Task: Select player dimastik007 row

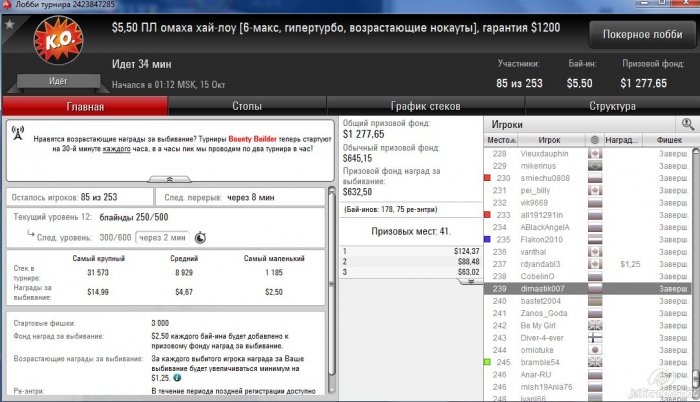Action: [x=588, y=289]
